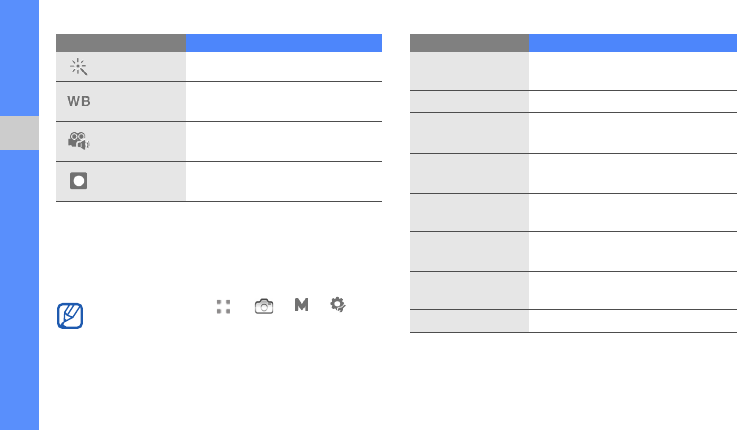Open the gear settings icon

tap(338, 305)
